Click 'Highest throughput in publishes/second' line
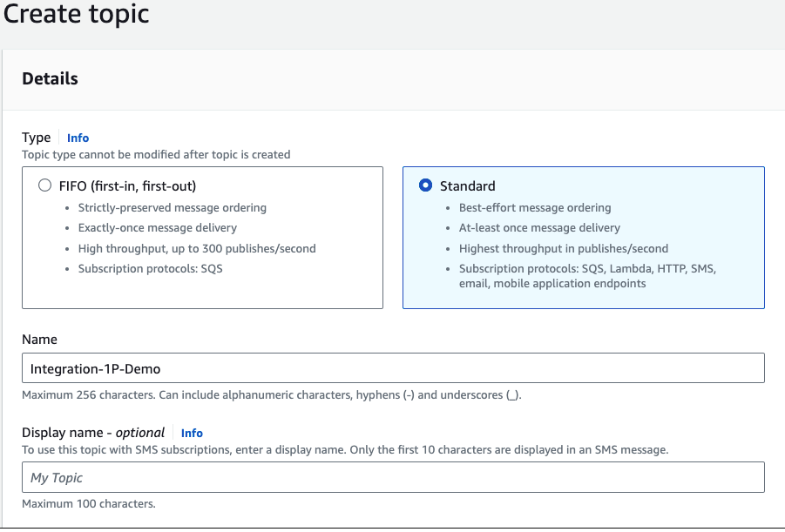785x532 pixels. [x=564, y=248]
